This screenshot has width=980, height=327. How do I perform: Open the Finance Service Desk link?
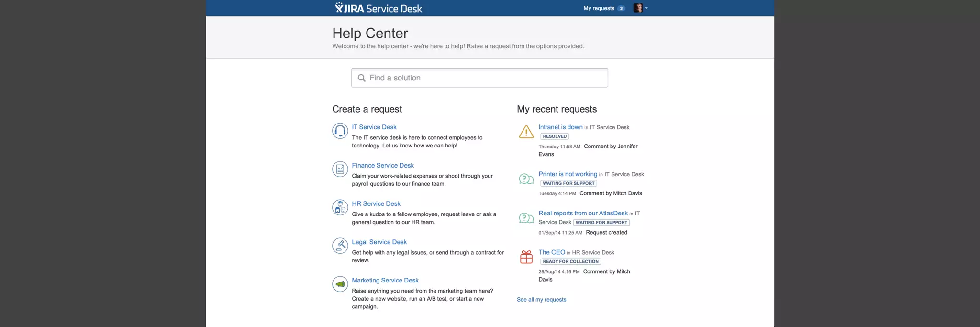383,165
